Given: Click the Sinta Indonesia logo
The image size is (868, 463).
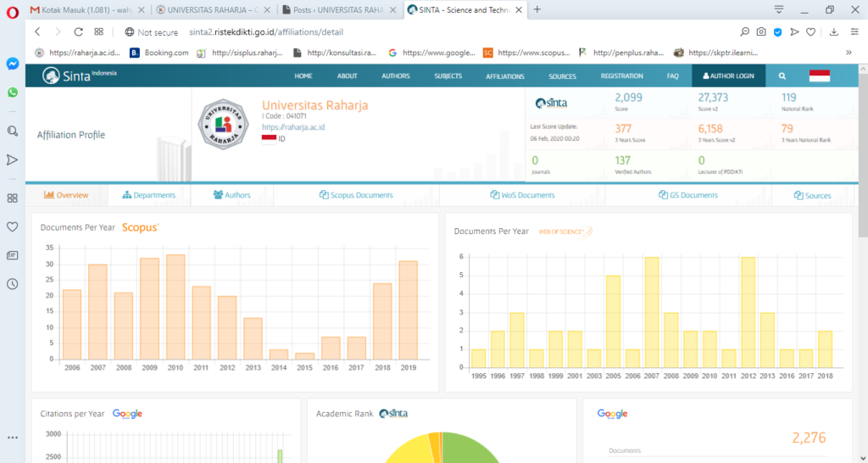Looking at the screenshot, I should [x=80, y=75].
